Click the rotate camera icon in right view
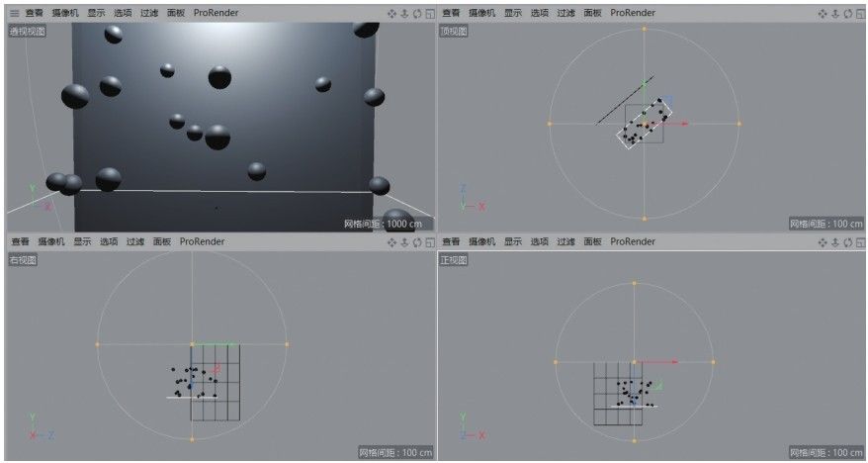The width and height of the screenshot is (868, 463). tap(417, 242)
